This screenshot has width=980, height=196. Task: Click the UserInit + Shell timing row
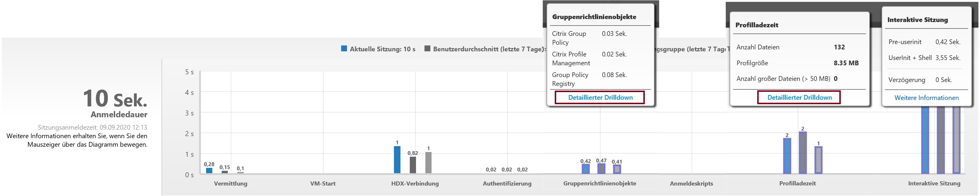click(924, 58)
